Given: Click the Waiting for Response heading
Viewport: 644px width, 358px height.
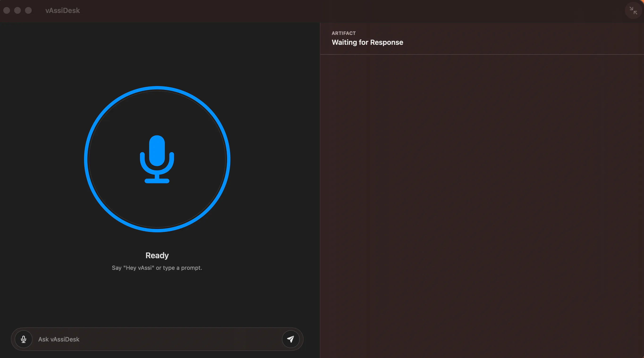Looking at the screenshot, I should [367, 42].
